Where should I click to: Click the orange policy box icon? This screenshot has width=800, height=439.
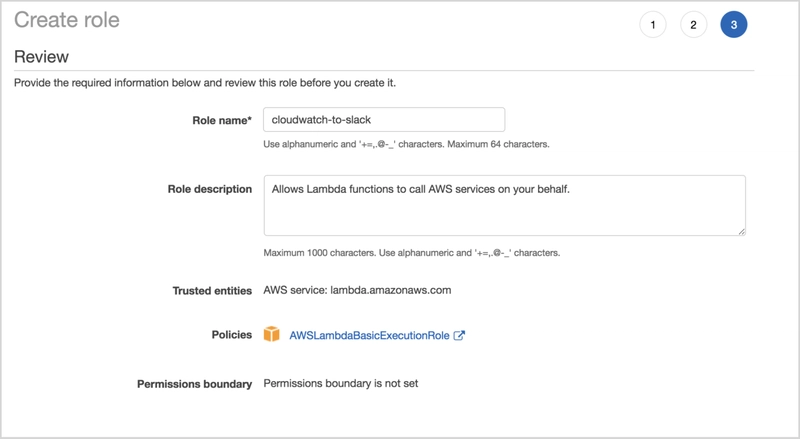pyautogui.click(x=272, y=334)
